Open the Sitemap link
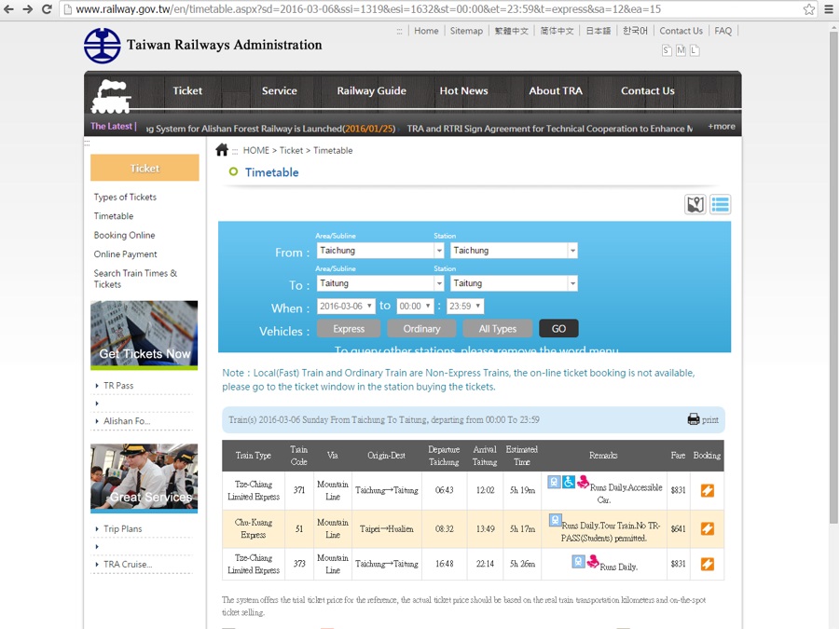Viewport: 840px width, 629px height. 466,31
